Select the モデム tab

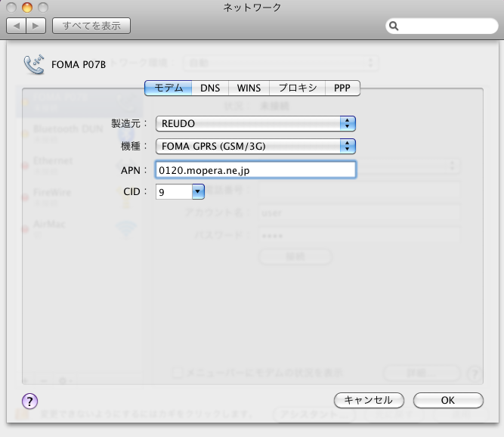pos(168,88)
